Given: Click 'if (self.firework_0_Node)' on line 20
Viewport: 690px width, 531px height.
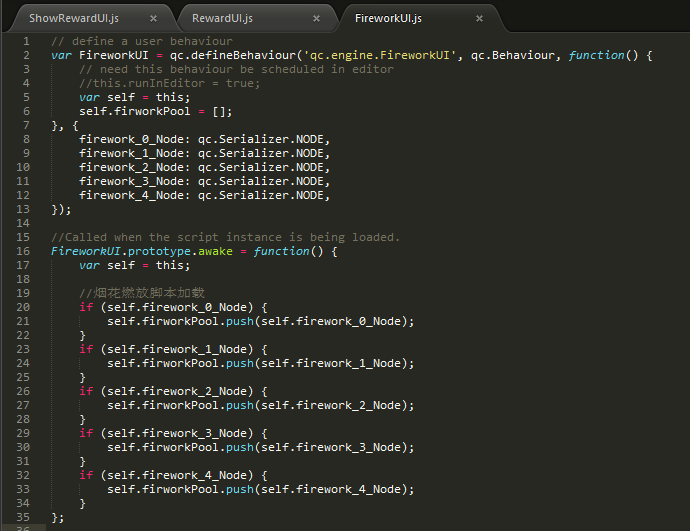Looking at the screenshot, I should [x=166, y=307].
